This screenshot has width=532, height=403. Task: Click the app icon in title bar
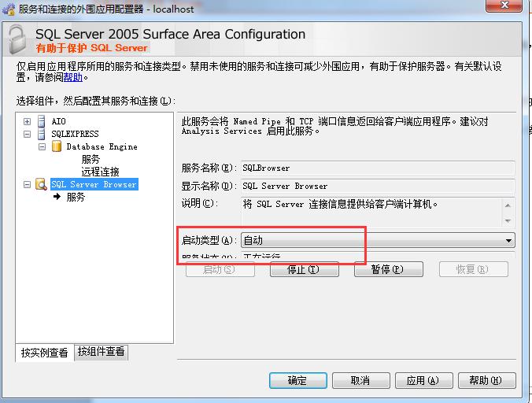tap(9, 7)
